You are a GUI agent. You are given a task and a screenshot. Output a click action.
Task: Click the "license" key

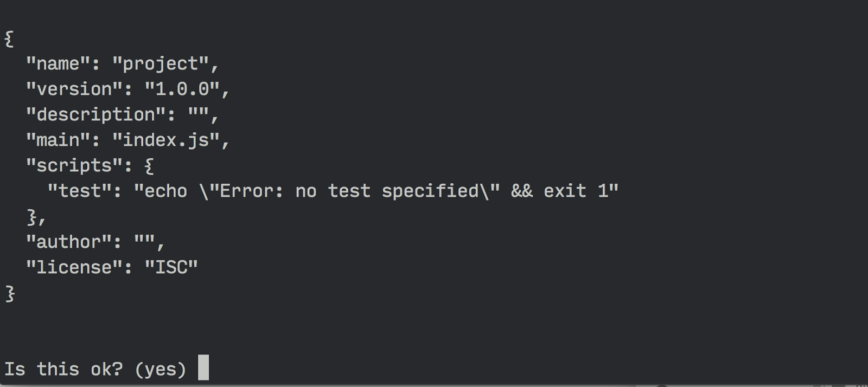point(74,268)
